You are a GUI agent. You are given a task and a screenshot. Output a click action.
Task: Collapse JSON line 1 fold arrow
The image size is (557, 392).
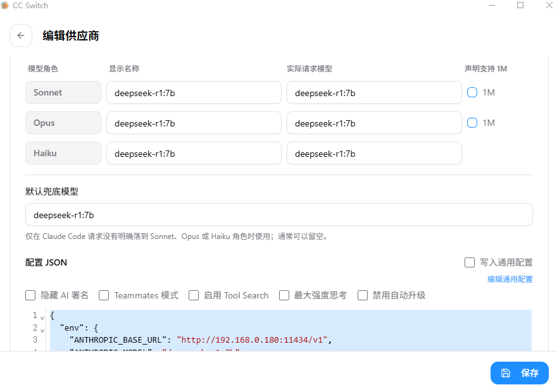click(x=42, y=318)
